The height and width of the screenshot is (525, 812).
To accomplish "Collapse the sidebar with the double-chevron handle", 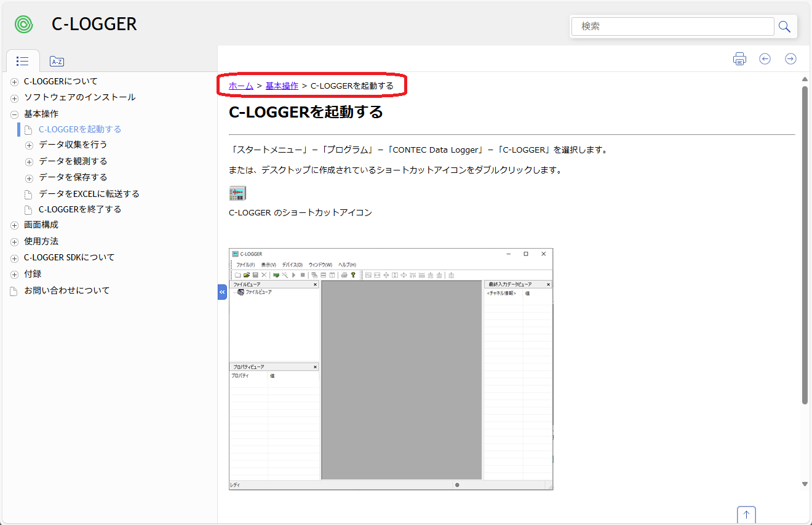I will (222, 292).
